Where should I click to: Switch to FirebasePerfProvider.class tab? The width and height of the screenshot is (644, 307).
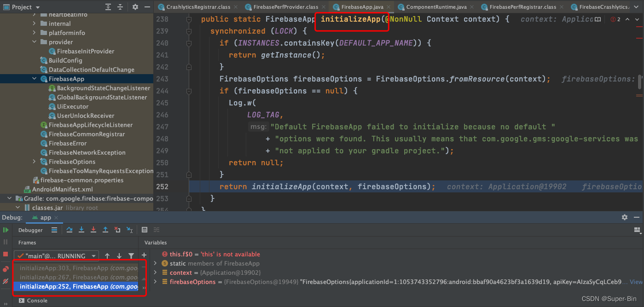coord(286,7)
